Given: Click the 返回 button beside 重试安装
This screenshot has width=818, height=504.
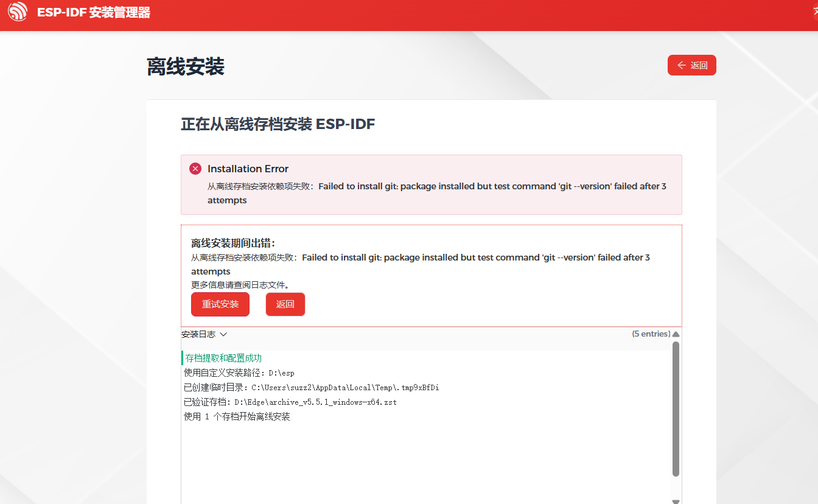Looking at the screenshot, I should point(285,304).
